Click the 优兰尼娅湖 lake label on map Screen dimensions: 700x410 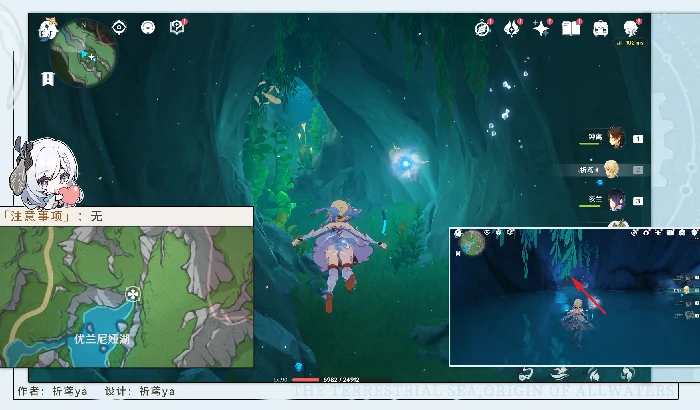(x=102, y=339)
